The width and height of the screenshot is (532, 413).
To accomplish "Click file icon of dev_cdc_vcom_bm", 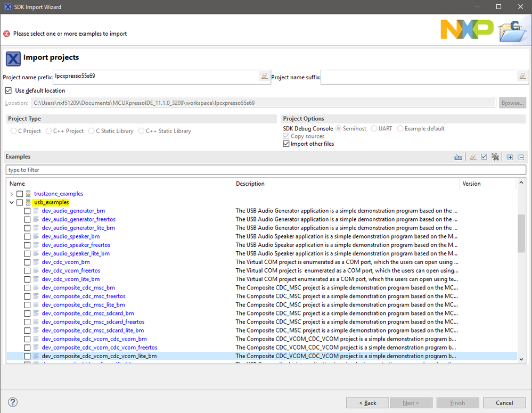I will pyautogui.click(x=36, y=262).
